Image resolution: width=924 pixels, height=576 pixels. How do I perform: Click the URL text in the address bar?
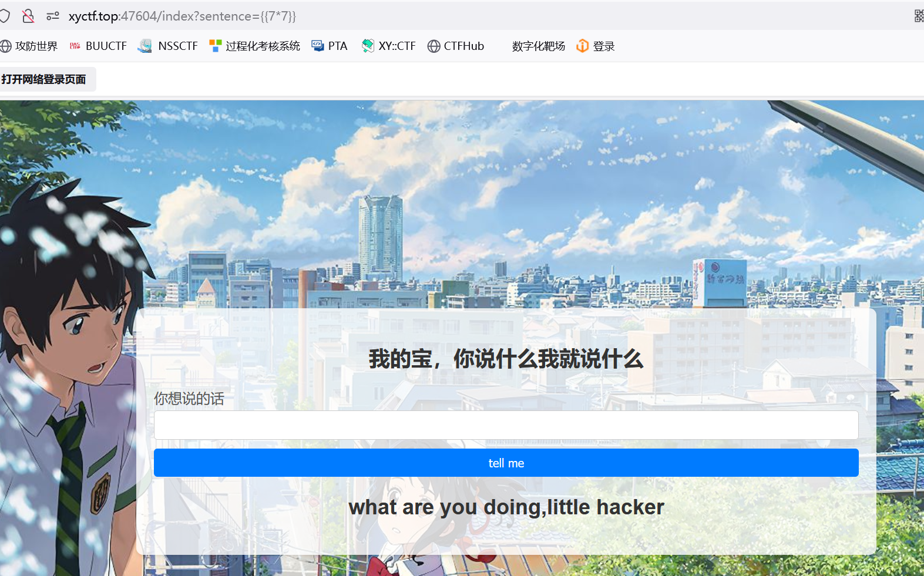[x=182, y=16]
